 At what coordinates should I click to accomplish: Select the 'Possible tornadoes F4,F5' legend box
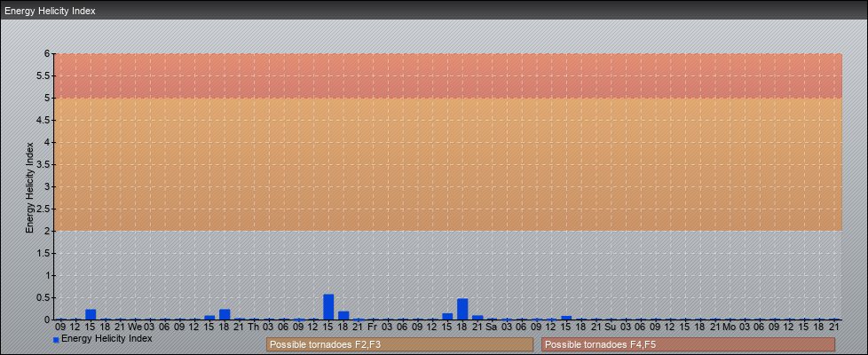[x=688, y=344]
